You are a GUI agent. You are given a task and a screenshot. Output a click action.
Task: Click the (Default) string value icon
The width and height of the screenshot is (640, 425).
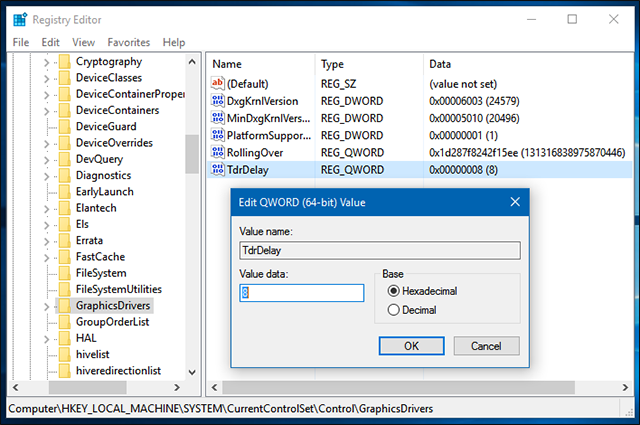point(218,83)
